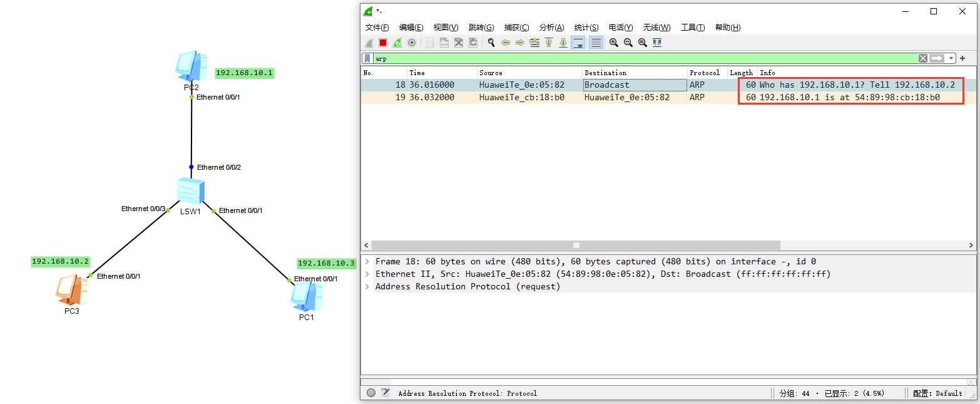Open the 无线(W) menu
The width and height of the screenshot is (980, 404).
coord(657,28)
